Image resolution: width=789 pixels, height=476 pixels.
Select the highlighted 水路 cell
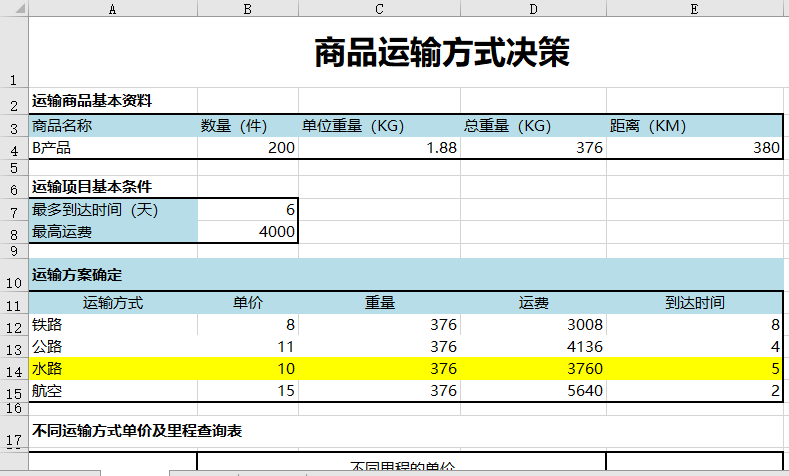113,369
